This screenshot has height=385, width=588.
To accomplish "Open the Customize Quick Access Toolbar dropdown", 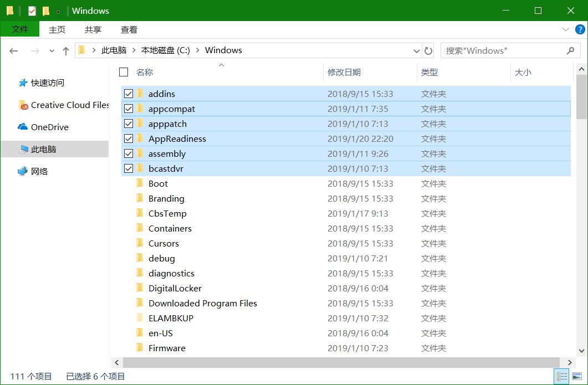I will [x=58, y=11].
